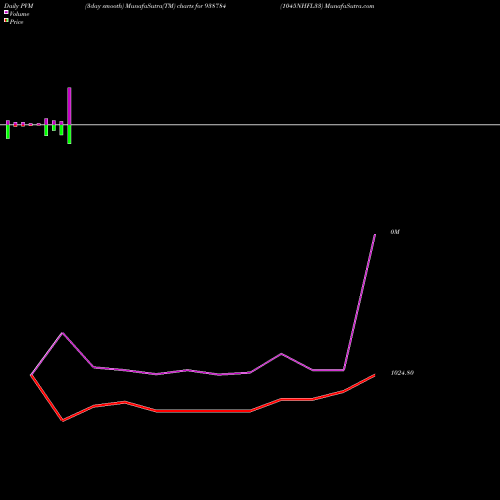Screen dimensions: 500x500
Task: Select the 'Price' legend label
Action: 16,22
